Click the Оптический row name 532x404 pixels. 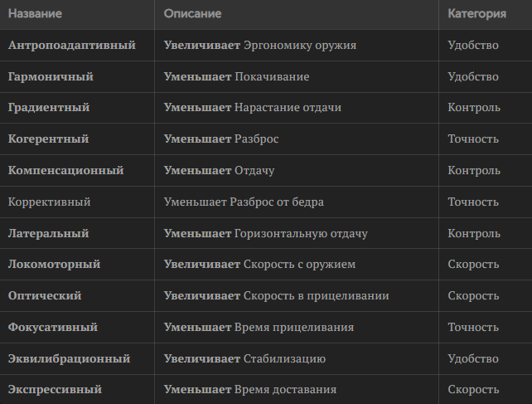pyautogui.click(x=45, y=295)
